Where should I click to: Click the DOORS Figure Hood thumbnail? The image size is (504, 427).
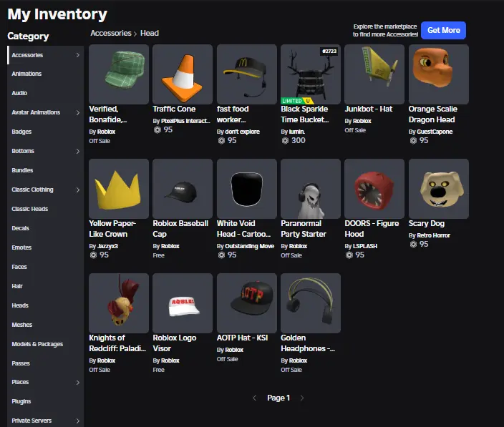click(374, 189)
